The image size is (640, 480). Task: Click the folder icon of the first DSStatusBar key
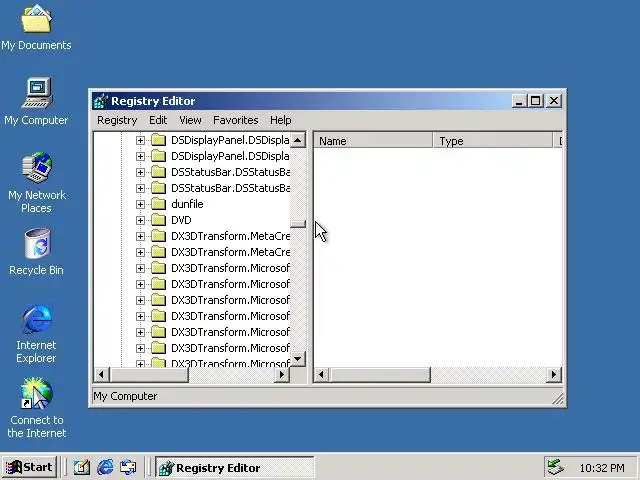[x=158, y=172]
